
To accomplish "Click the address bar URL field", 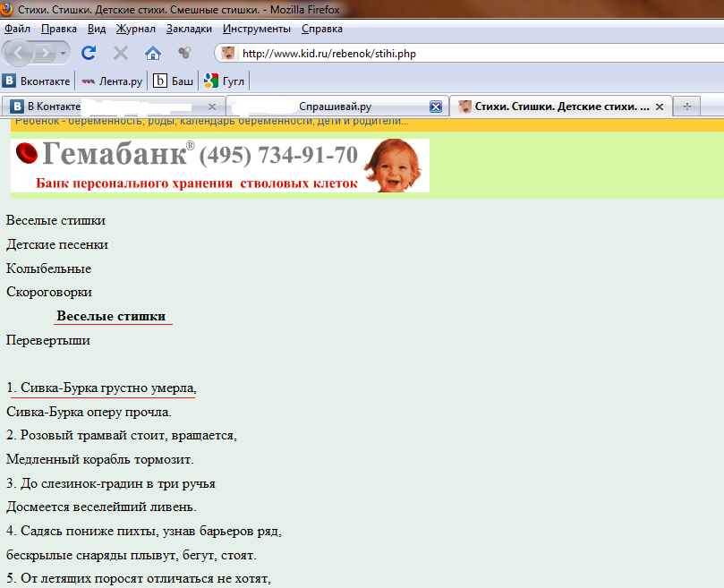I will 447,53.
